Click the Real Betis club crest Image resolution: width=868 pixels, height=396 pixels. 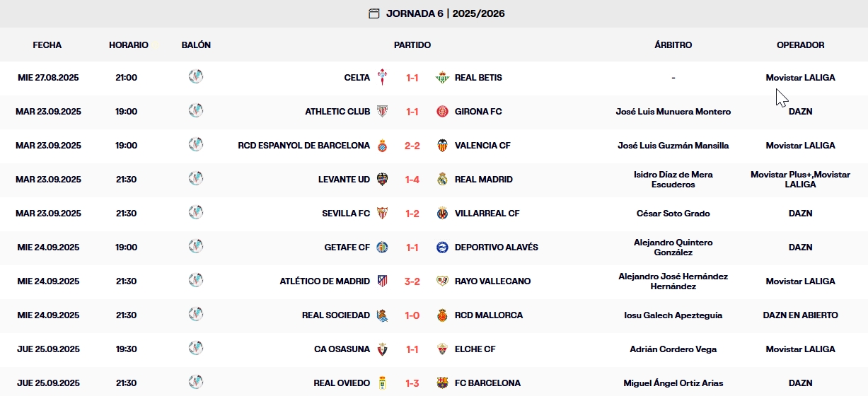point(442,78)
